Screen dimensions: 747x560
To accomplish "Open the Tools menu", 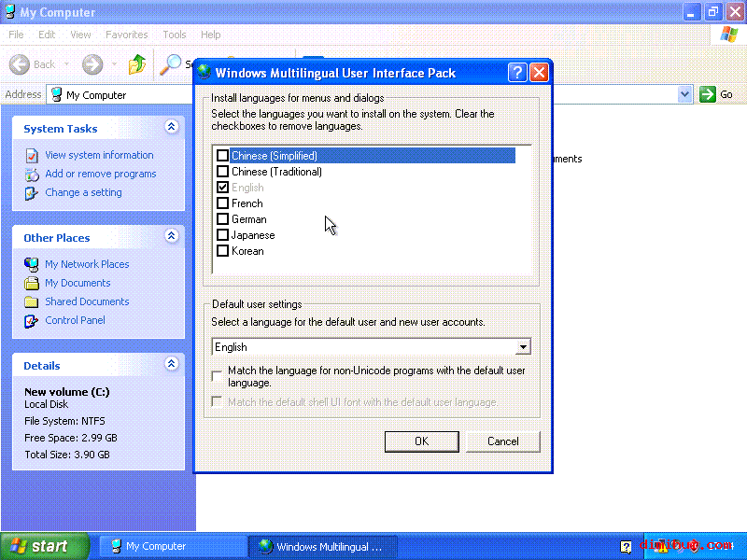I will click(x=175, y=35).
